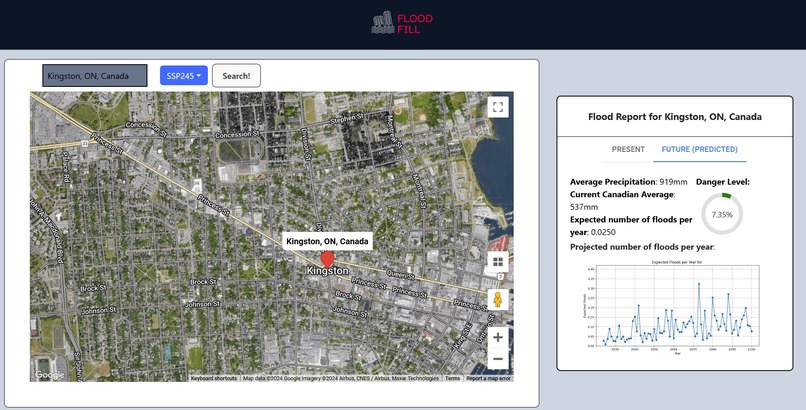Click the Current Canadian Average text
This screenshot has height=410, width=806.
pyautogui.click(x=622, y=200)
